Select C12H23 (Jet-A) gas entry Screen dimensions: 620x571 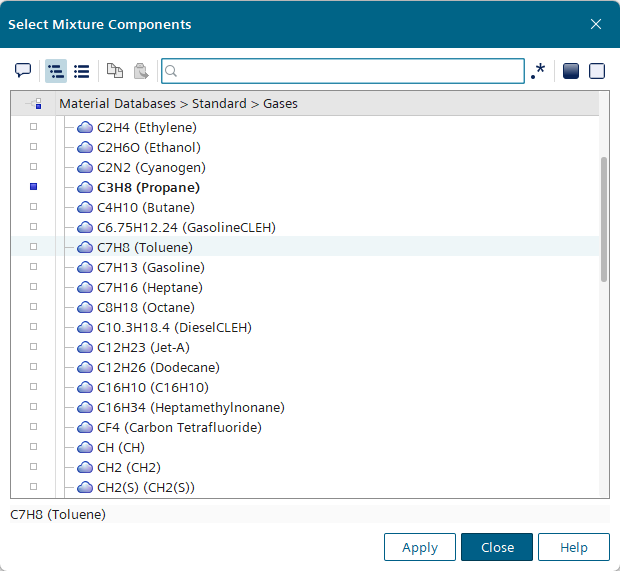click(136, 347)
